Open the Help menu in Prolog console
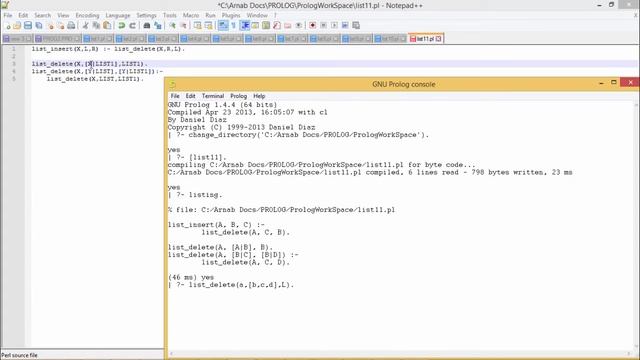640x360 pixels. [x=259, y=96]
